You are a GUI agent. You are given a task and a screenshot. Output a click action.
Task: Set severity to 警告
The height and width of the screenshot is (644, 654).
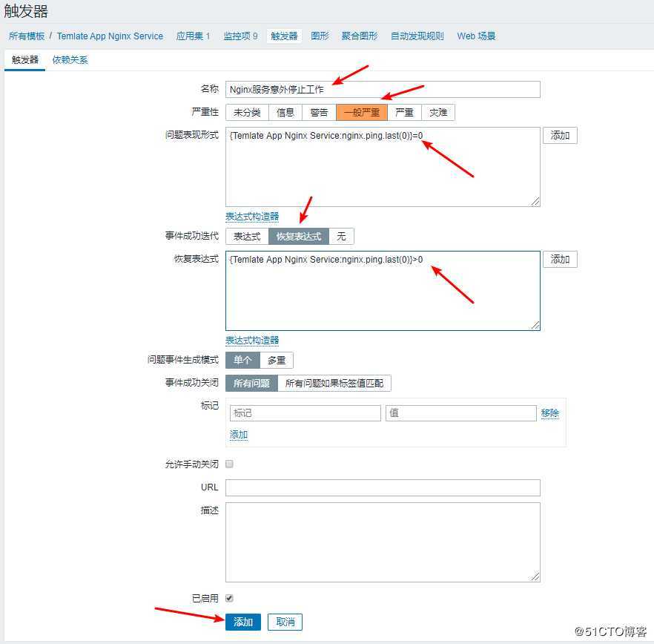[319, 112]
